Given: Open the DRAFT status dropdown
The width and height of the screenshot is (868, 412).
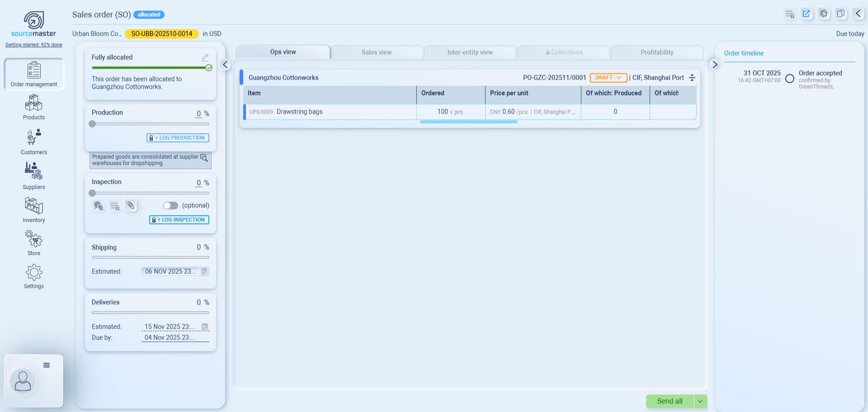Looking at the screenshot, I should [608, 78].
